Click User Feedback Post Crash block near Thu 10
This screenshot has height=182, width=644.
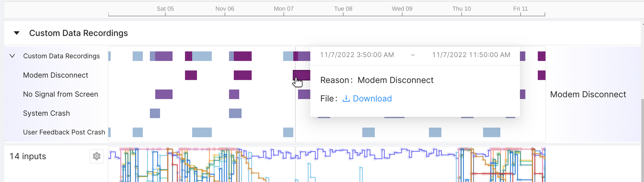pos(435,132)
